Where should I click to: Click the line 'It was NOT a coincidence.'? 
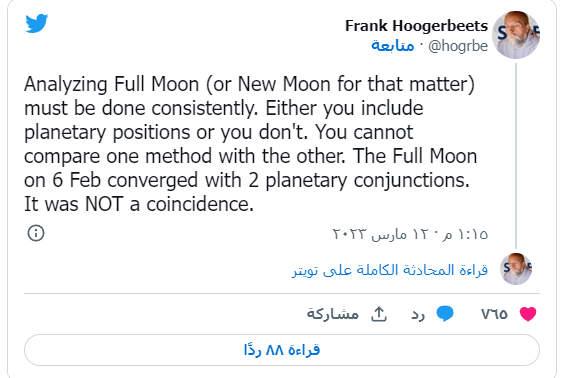pyautogui.click(x=139, y=204)
